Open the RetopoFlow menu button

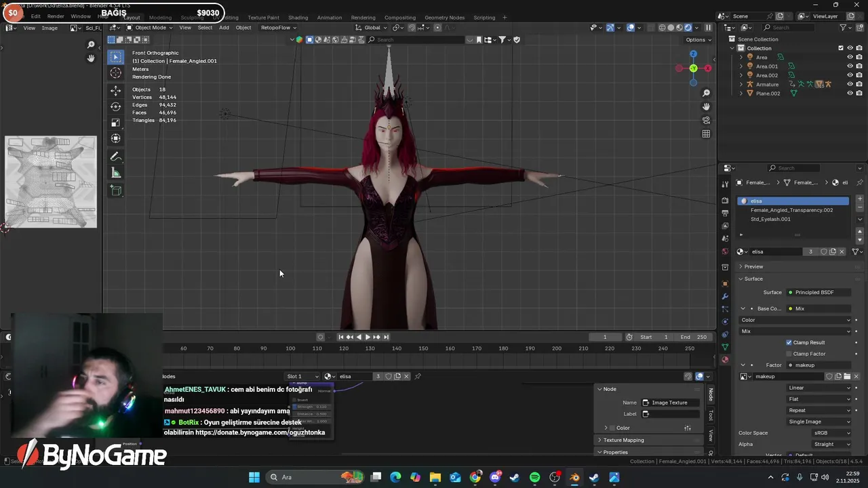point(278,28)
